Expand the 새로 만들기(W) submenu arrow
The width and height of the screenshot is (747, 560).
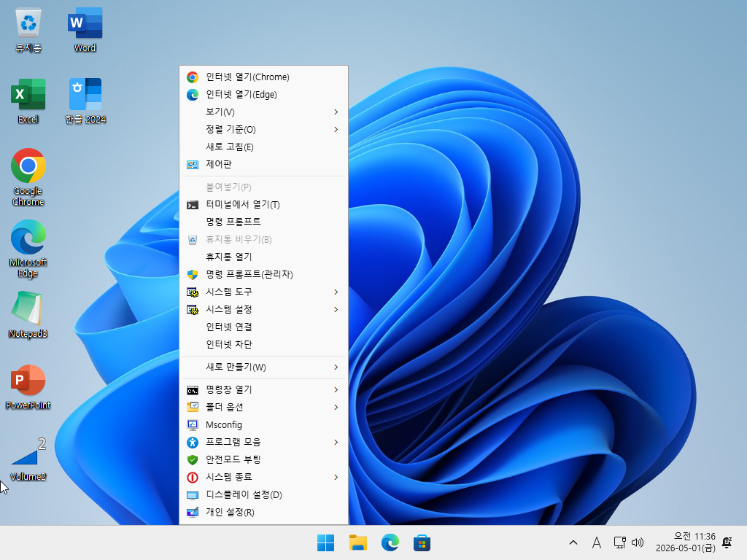[x=336, y=367]
